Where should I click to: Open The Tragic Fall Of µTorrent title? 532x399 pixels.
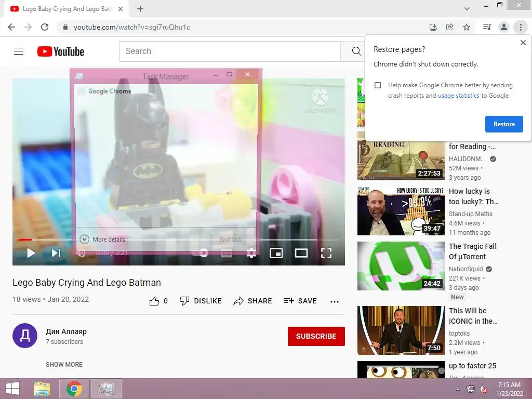coord(473,251)
